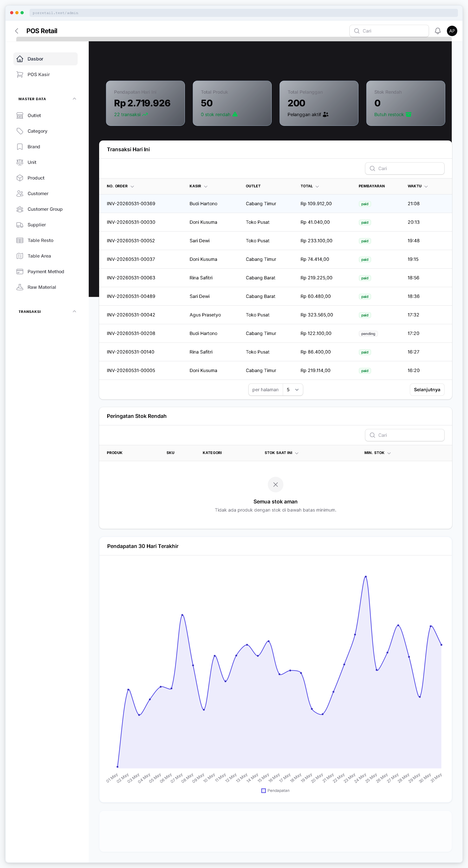Click the Table Area map icon
The width and height of the screenshot is (468, 868).
point(20,256)
